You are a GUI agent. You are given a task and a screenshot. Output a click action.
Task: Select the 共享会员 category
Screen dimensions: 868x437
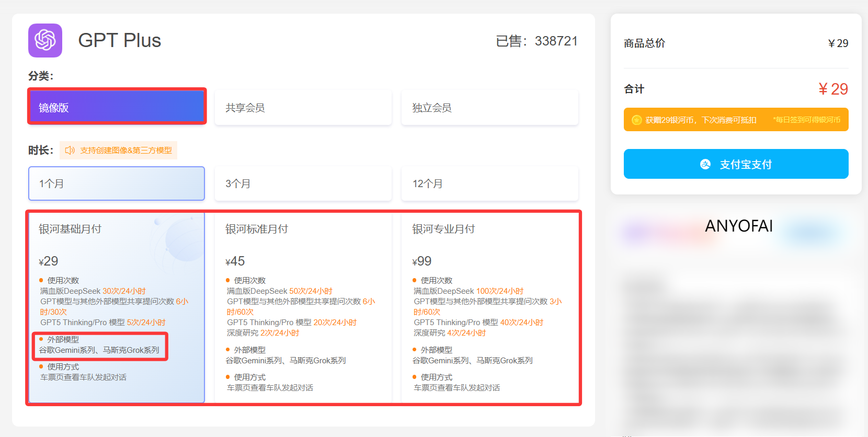click(x=303, y=107)
